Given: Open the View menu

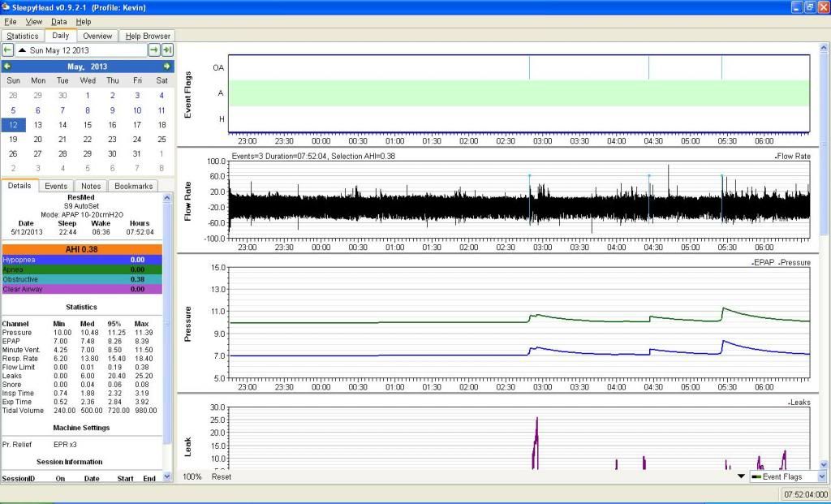Looking at the screenshot, I should [x=34, y=22].
